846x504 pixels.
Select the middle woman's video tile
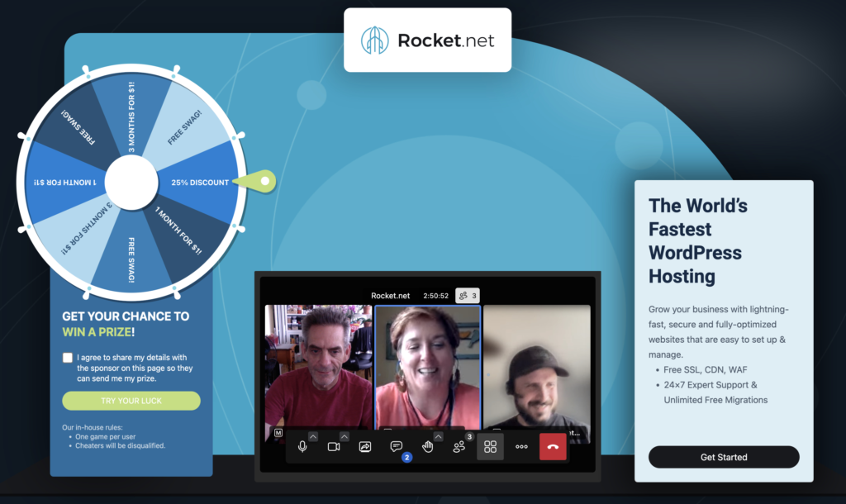(x=428, y=367)
